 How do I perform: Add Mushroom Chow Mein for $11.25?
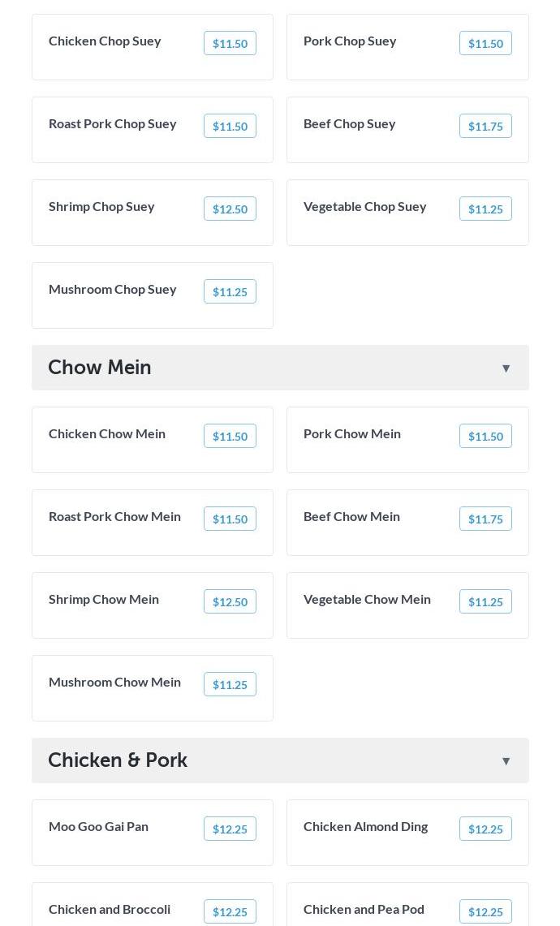pyautogui.click(x=230, y=684)
